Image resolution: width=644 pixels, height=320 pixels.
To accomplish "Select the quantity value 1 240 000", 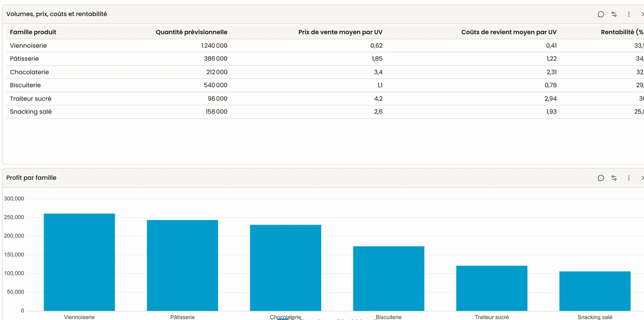I will tap(214, 46).
